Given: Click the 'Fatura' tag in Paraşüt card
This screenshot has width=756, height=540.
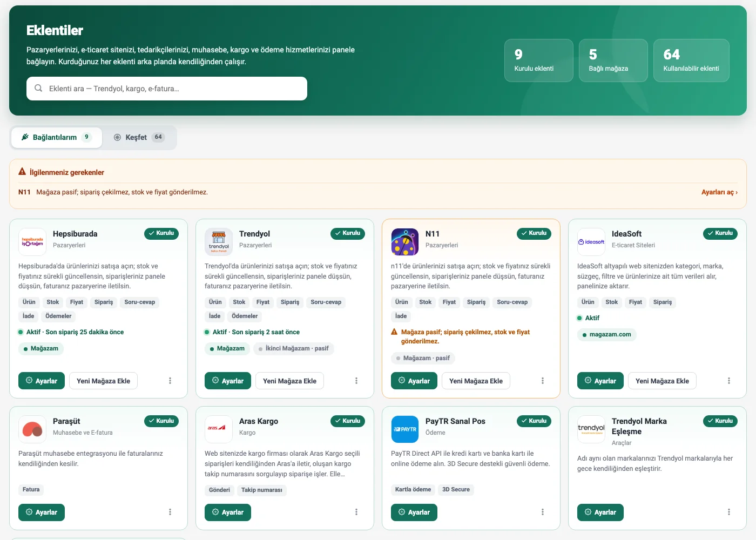Looking at the screenshot, I should (x=31, y=490).
